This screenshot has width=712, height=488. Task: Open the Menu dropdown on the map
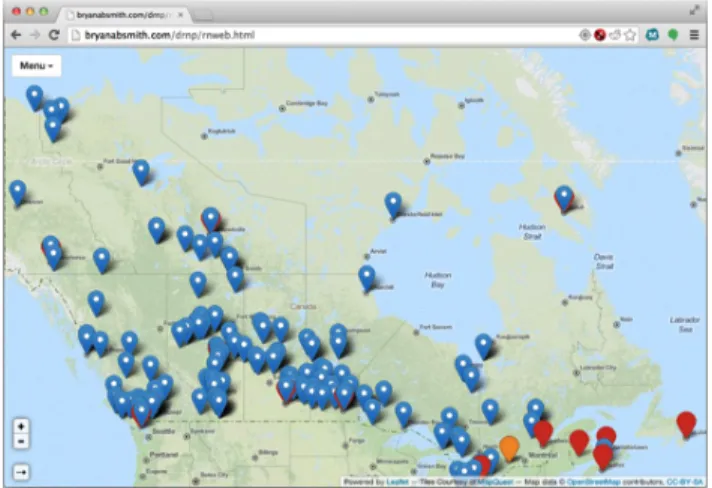click(36, 66)
